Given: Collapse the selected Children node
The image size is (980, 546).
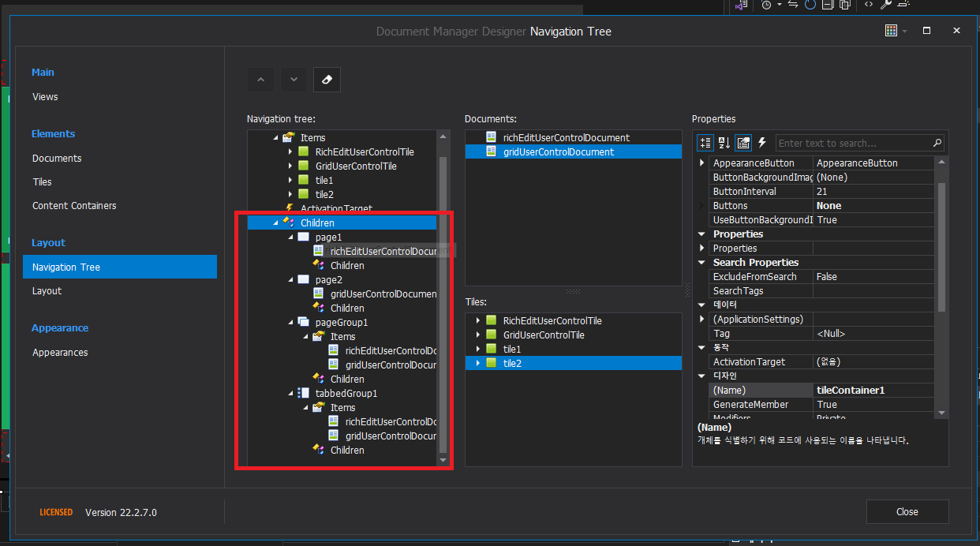Looking at the screenshot, I should tap(276, 223).
